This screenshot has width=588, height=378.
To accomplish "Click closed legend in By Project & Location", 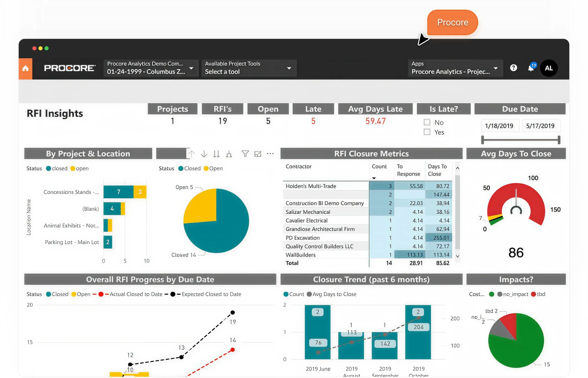I will click(57, 168).
